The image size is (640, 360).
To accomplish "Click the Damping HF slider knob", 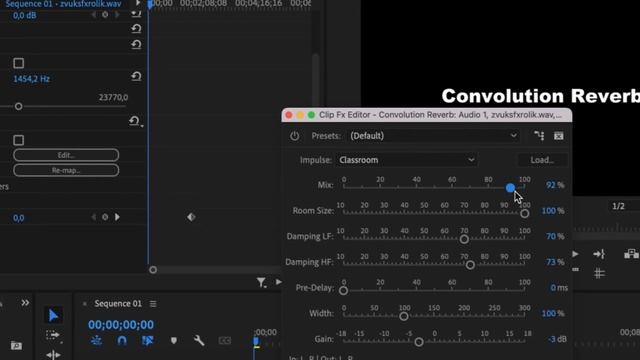I will (470, 265).
